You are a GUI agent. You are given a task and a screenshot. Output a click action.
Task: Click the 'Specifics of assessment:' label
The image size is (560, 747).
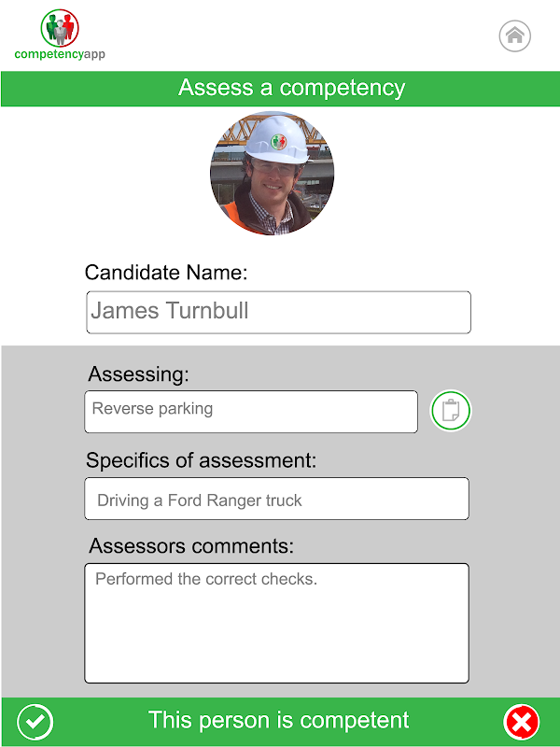201,460
